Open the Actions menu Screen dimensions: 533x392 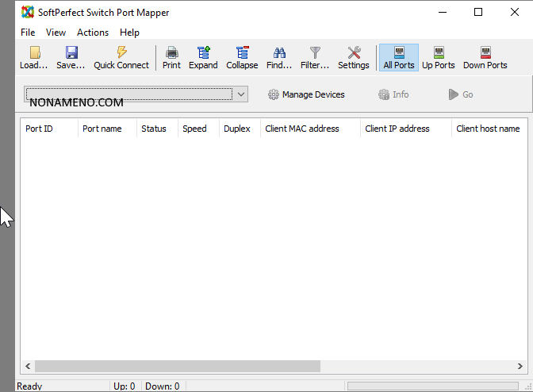tap(93, 33)
